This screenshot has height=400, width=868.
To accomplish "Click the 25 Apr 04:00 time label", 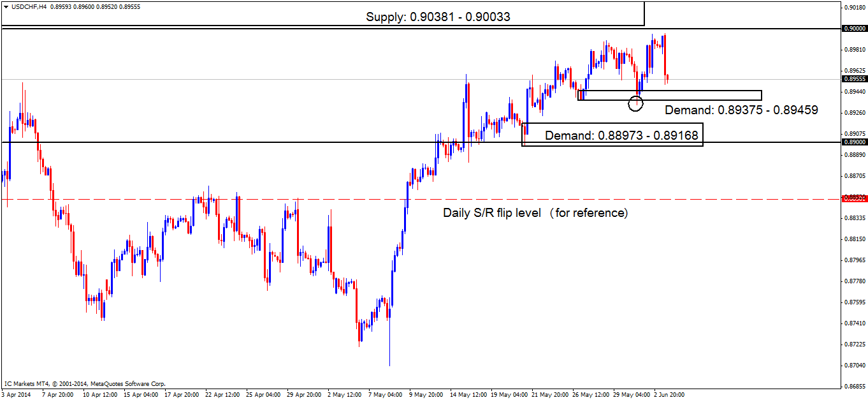I will point(263,394).
